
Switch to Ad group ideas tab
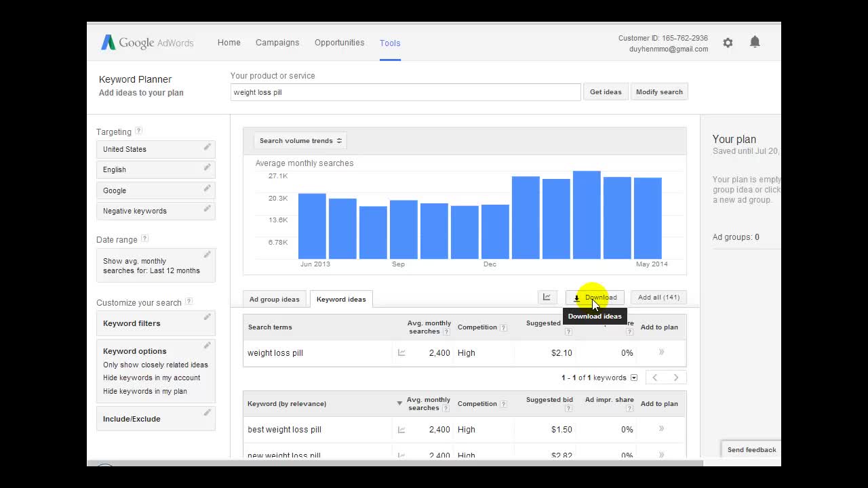(274, 299)
